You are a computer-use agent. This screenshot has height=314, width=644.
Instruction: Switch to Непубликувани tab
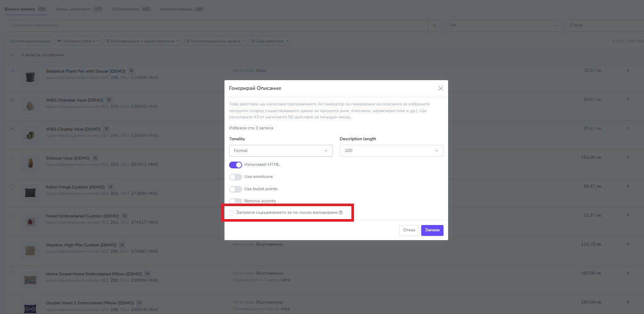(181, 9)
